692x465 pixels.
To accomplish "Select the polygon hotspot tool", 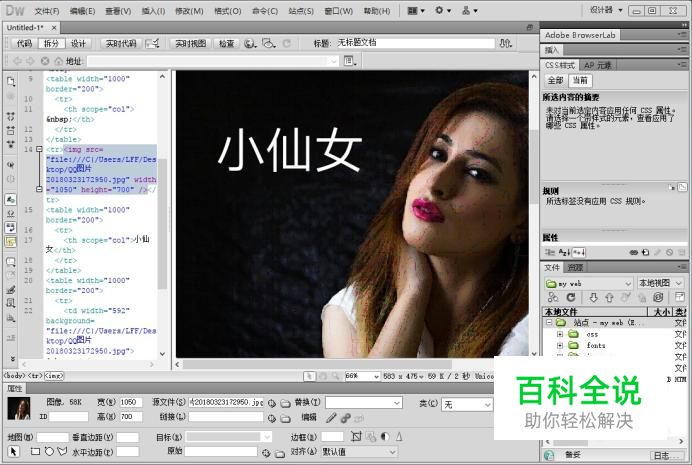I will point(63,451).
